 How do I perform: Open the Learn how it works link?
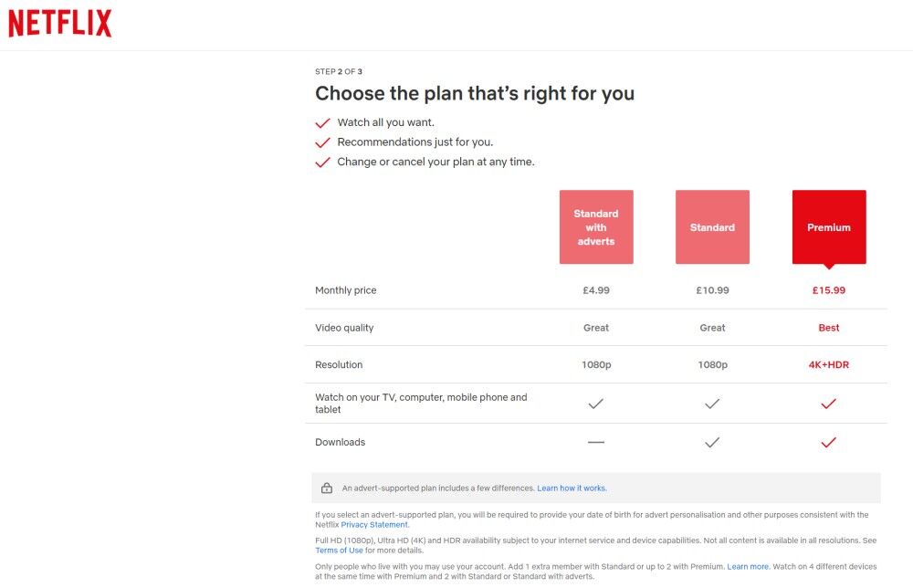coord(572,488)
